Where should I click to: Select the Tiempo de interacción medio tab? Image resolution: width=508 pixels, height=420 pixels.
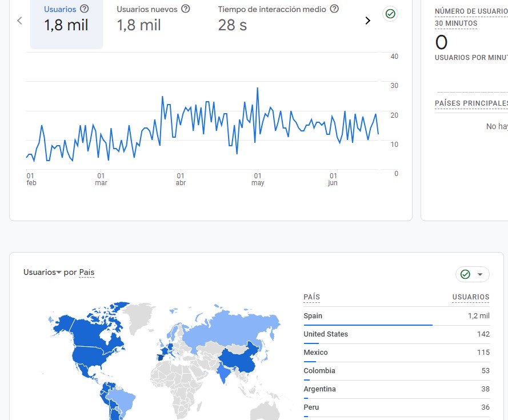coord(278,20)
